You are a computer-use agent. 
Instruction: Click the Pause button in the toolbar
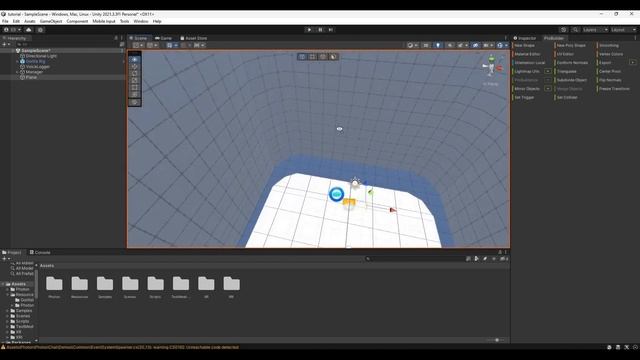point(320,30)
